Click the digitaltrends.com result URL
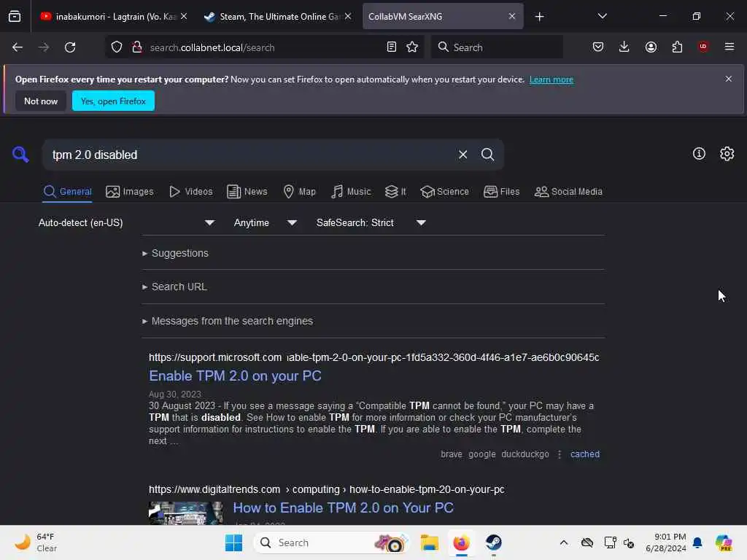 326,489
